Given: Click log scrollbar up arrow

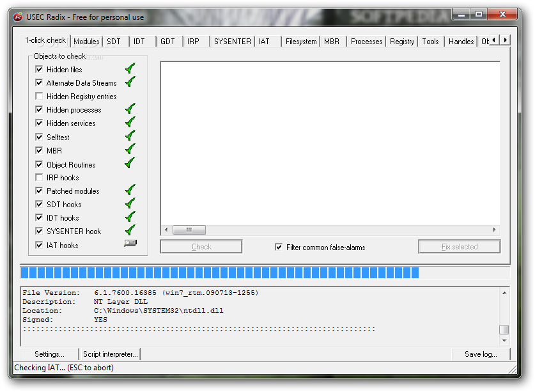Looking at the screenshot, I should (x=504, y=293).
